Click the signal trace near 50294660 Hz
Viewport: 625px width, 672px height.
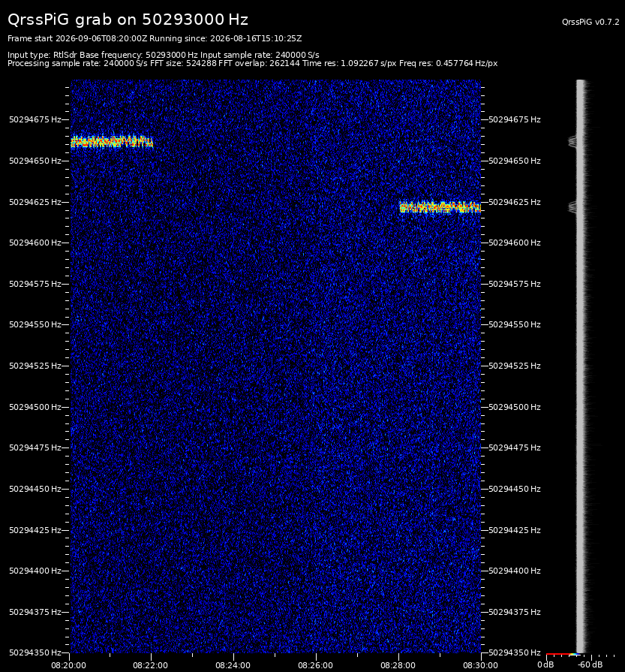point(112,141)
